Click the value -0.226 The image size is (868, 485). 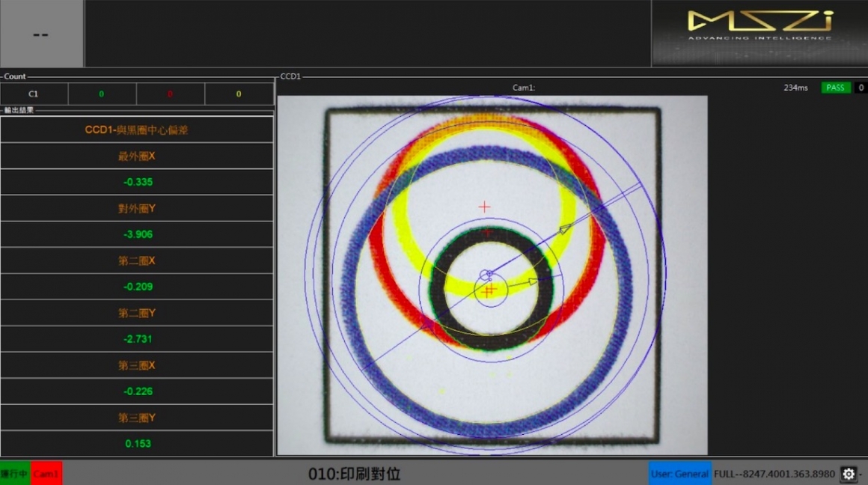(x=137, y=391)
